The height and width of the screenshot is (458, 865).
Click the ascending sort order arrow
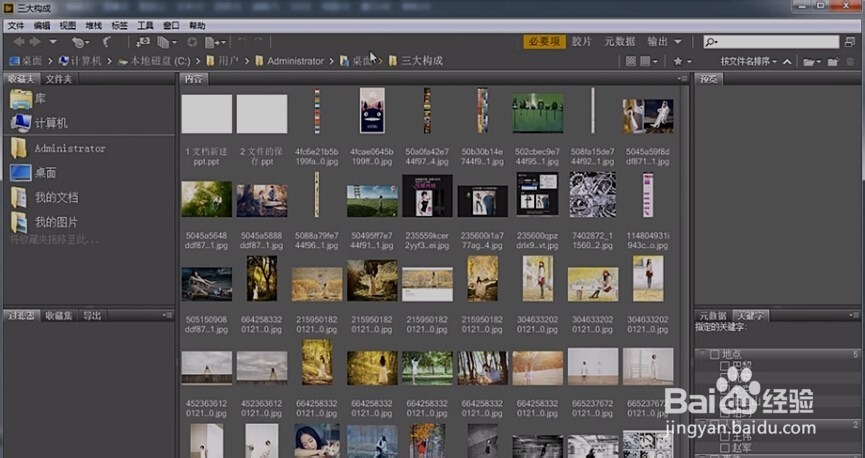[787, 61]
